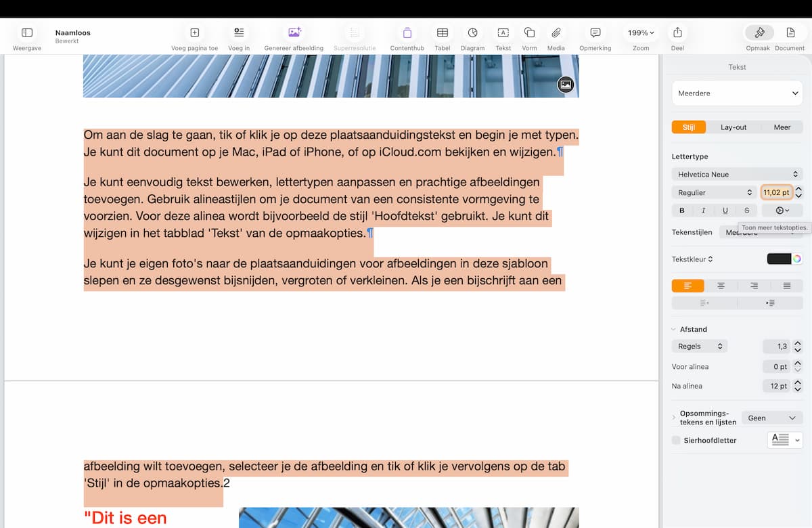
Task: Open the Tabel toolbar icon
Action: [442, 32]
